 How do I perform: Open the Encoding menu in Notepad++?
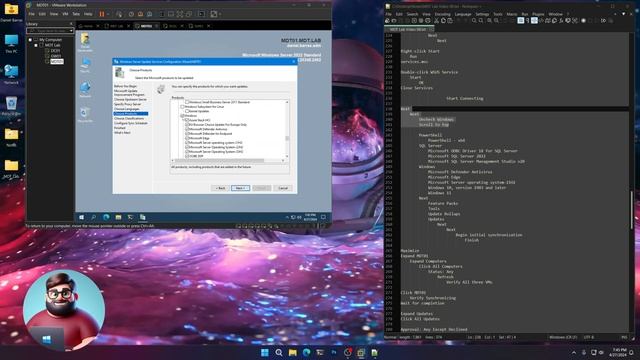(442, 14)
